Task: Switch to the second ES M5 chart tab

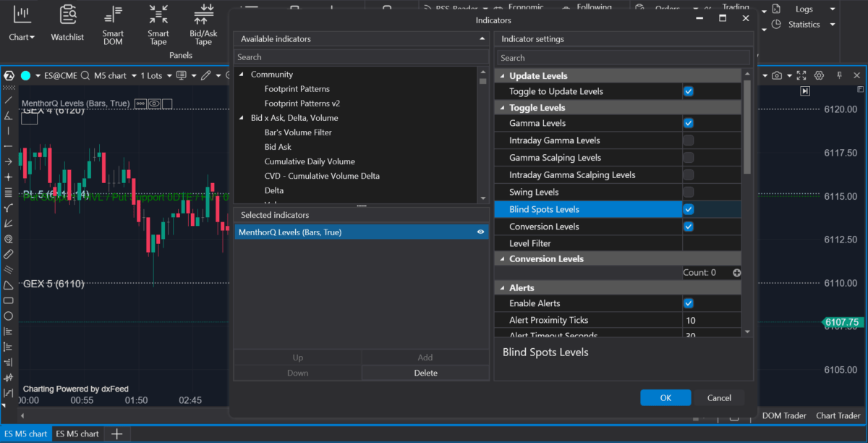Action: tap(77, 433)
